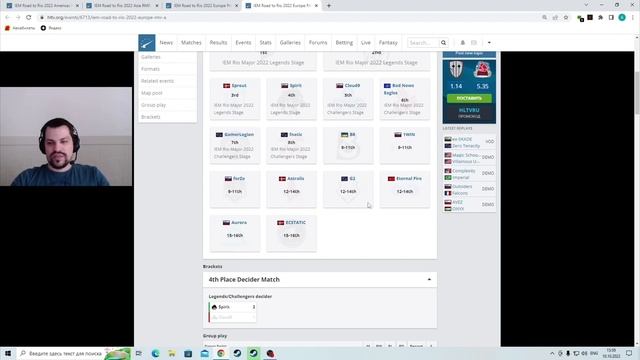Open the Betting nav item
Screen dimensions: 640x360
click(344, 42)
